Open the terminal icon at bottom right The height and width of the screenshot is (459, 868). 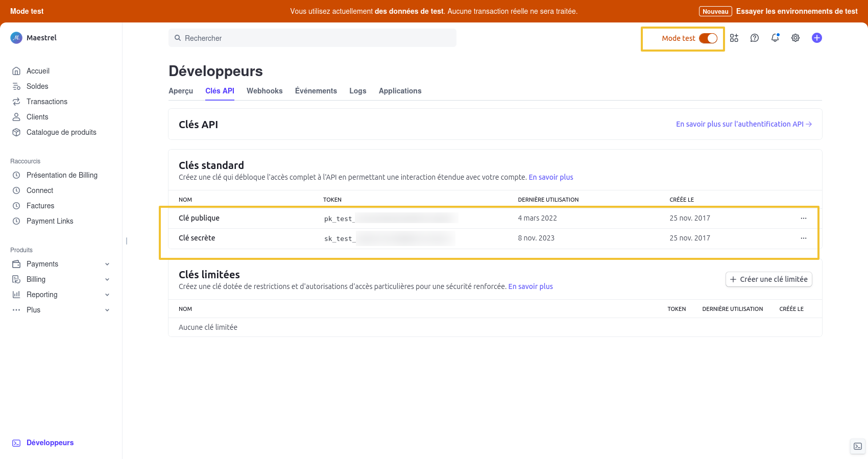857,446
